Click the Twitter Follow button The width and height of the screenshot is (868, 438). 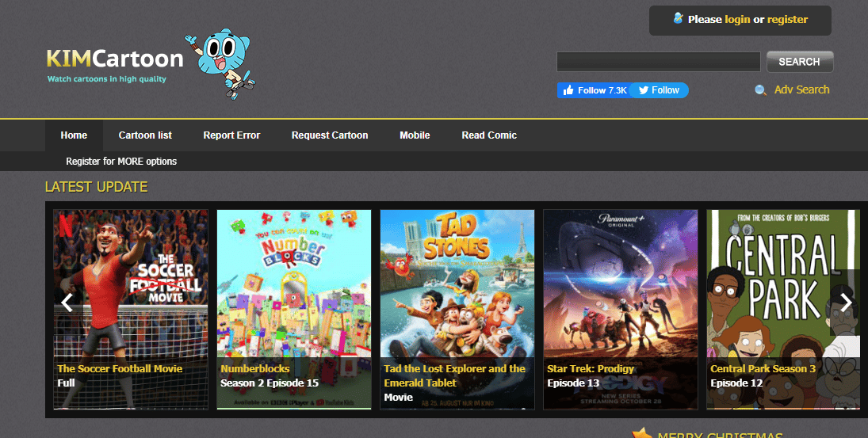[659, 90]
